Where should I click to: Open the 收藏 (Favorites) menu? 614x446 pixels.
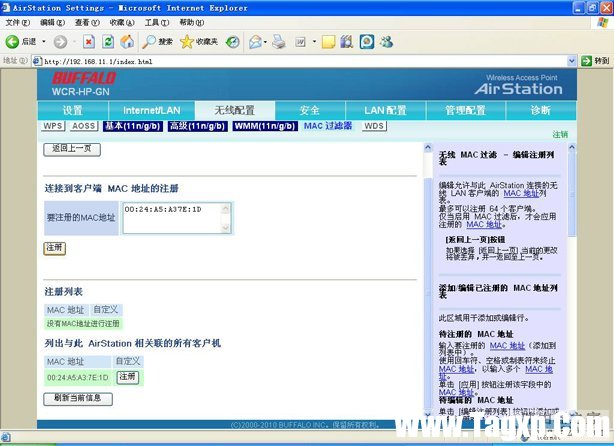click(122, 23)
